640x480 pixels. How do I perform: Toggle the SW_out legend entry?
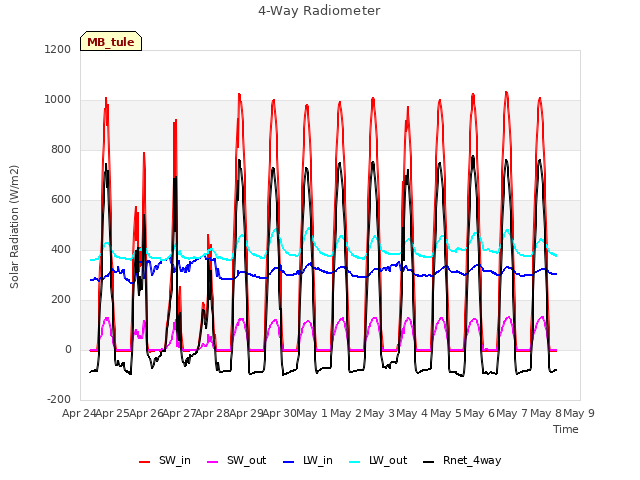(x=237, y=460)
